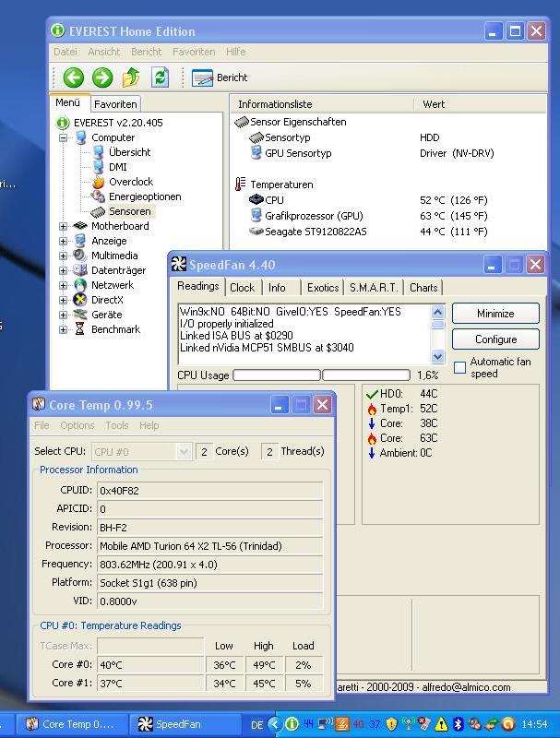560x738 pixels.
Task: Select the Seagate ST9120822AS temperature row
Action: tap(316, 232)
